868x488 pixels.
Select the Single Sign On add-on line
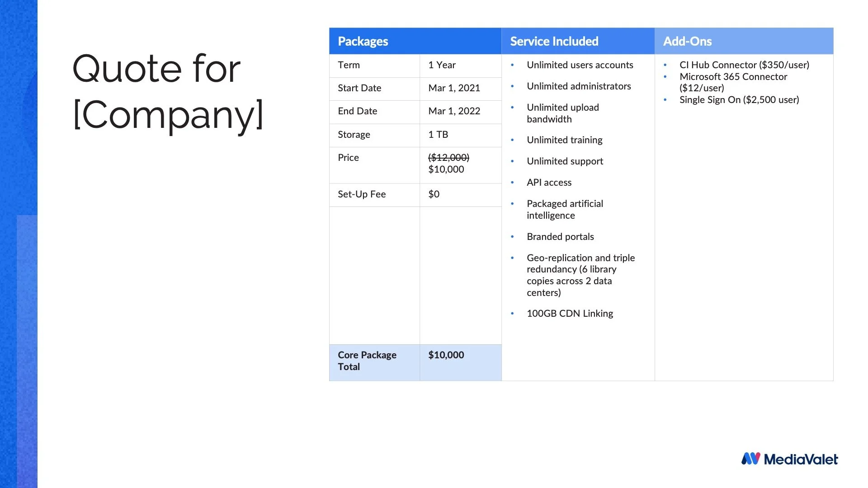click(x=739, y=100)
